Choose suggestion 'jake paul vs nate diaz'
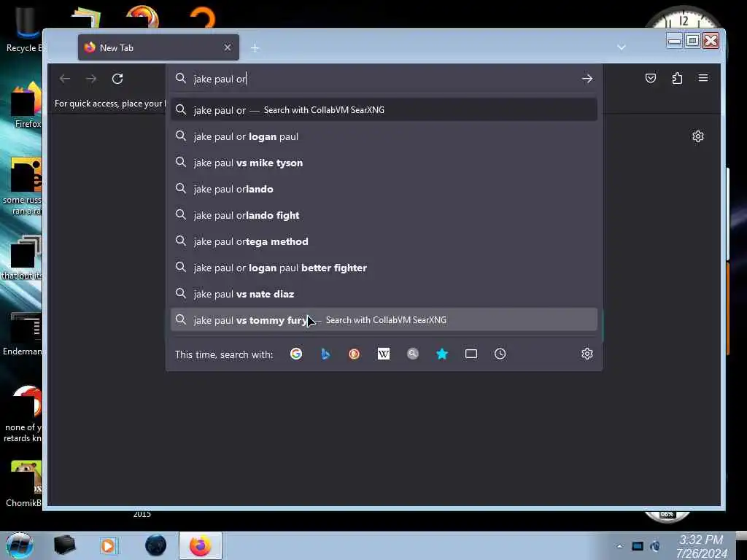The image size is (747, 560). click(384, 294)
